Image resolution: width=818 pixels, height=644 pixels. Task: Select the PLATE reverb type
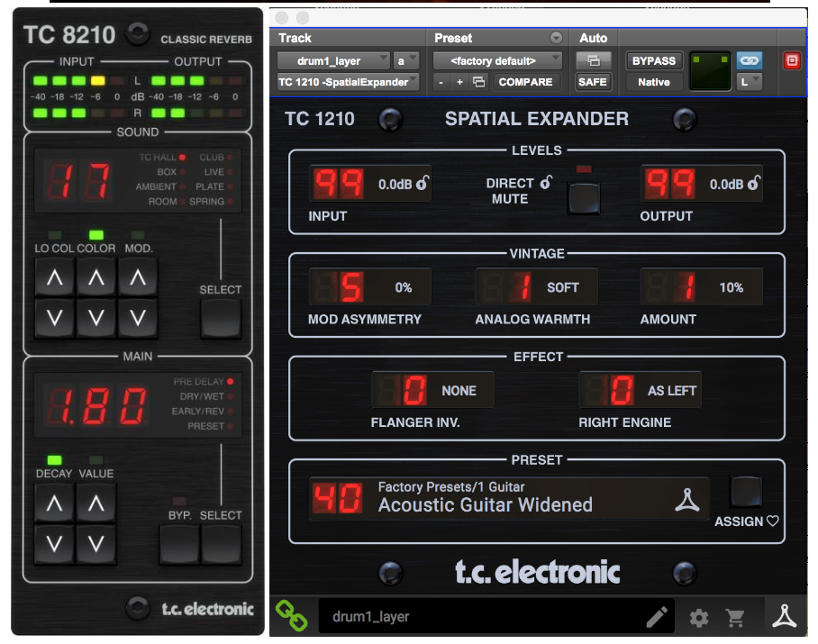coord(214,186)
